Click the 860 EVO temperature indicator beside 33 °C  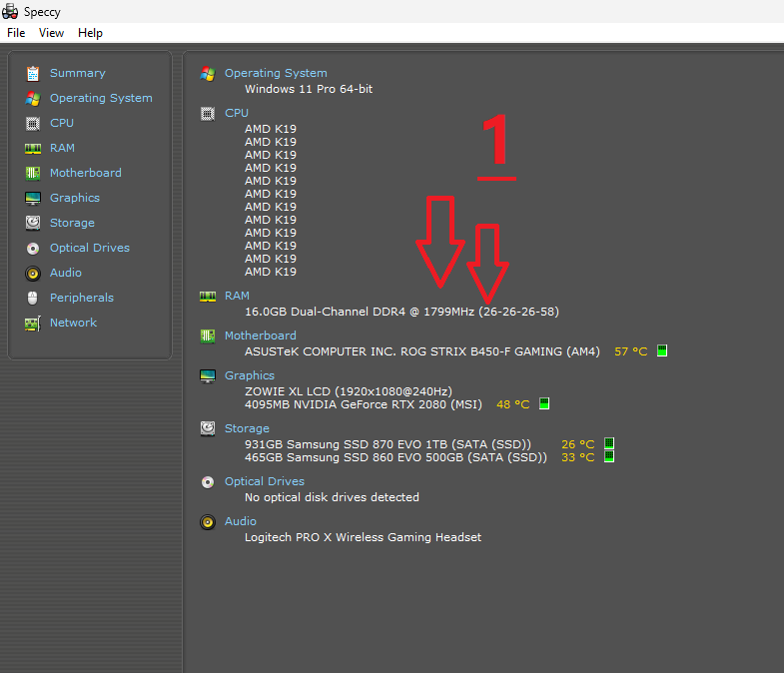609,456
